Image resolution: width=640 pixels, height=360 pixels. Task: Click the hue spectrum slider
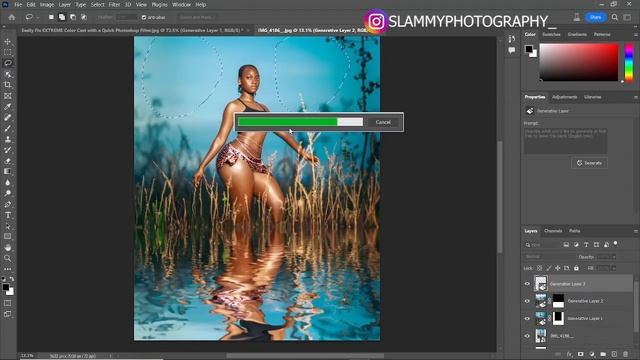[629, 62]
